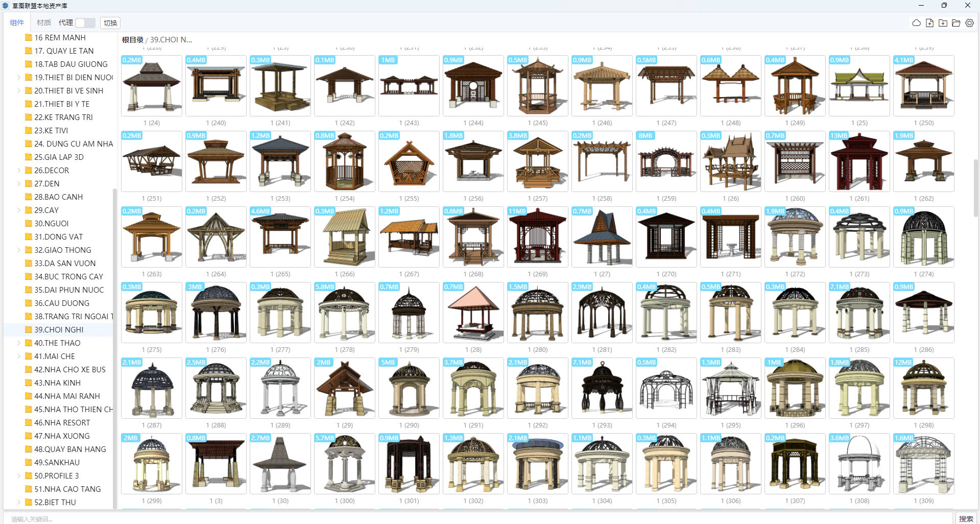Screen dimensions: 980x524
Task: Expand the 26.DECOR folder
Action: tap(19, 171)
